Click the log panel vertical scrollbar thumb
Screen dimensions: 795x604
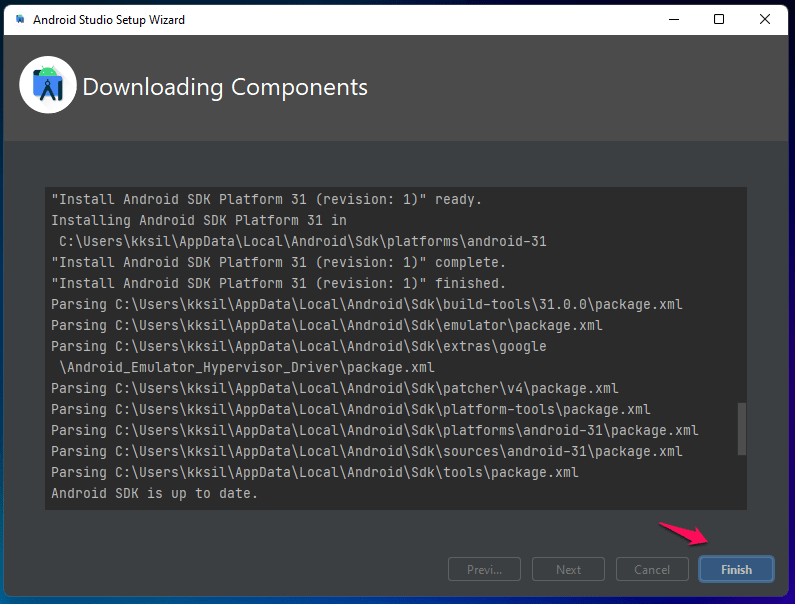(x=741, y=429)
